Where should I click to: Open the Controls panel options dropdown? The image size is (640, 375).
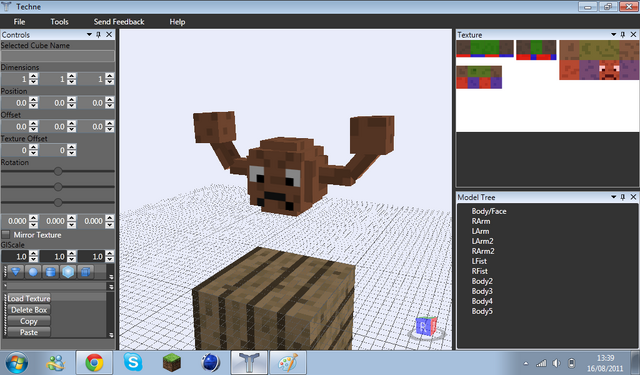(x=89, y=35)
